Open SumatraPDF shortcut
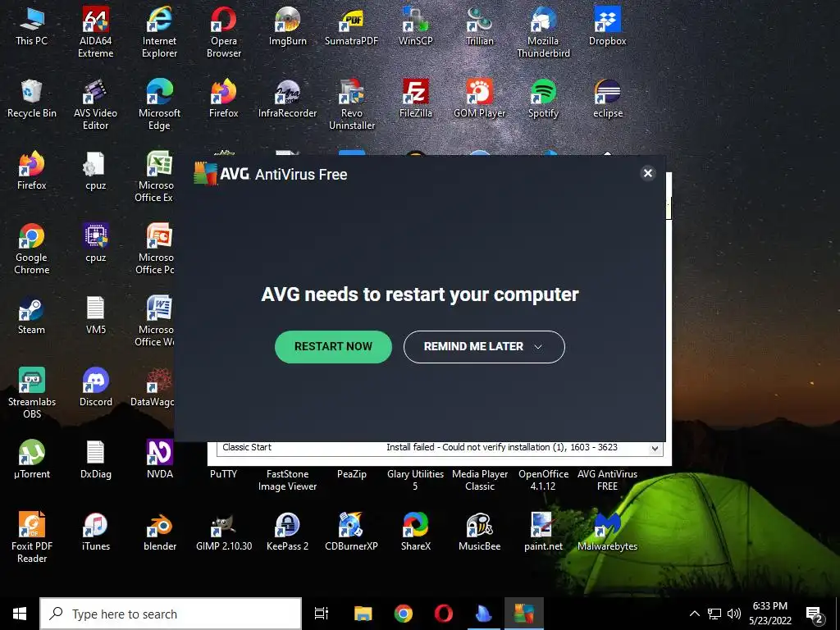Image resolution: width=840 pixels, height=630 pixels. pyautogui.click(x=351, y=27)
